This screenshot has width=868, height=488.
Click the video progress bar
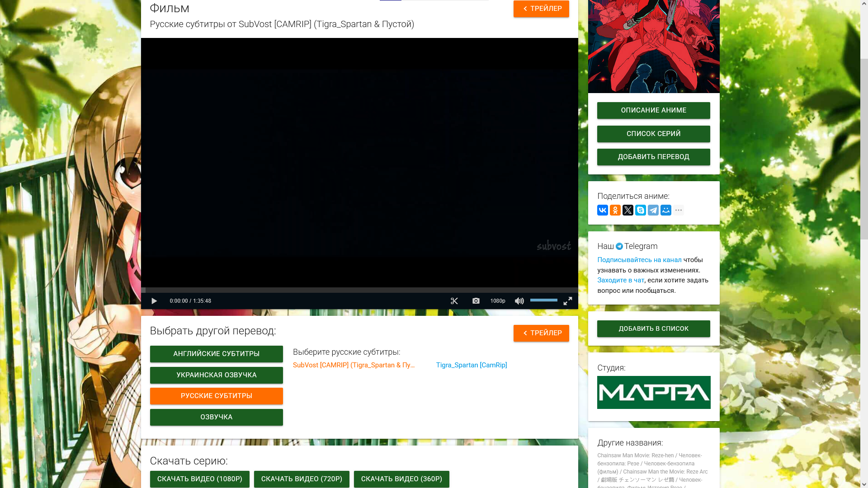point(359,290)
